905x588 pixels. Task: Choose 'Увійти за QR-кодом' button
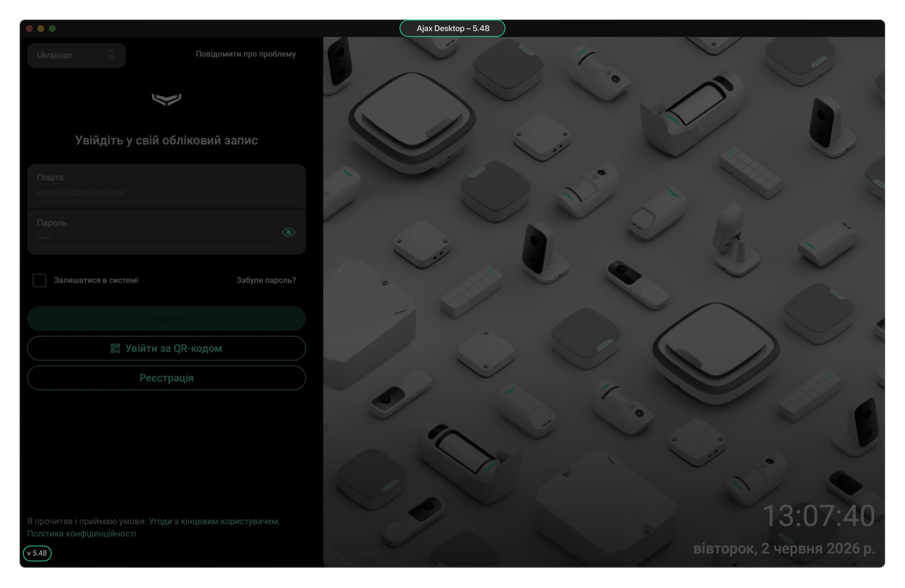pos(167,349)
